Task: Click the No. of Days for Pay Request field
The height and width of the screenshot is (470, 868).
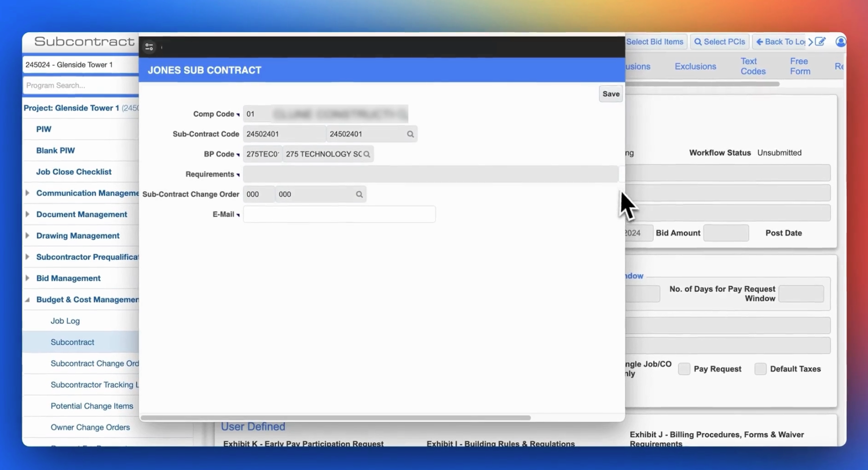Action: click(801, 293)
